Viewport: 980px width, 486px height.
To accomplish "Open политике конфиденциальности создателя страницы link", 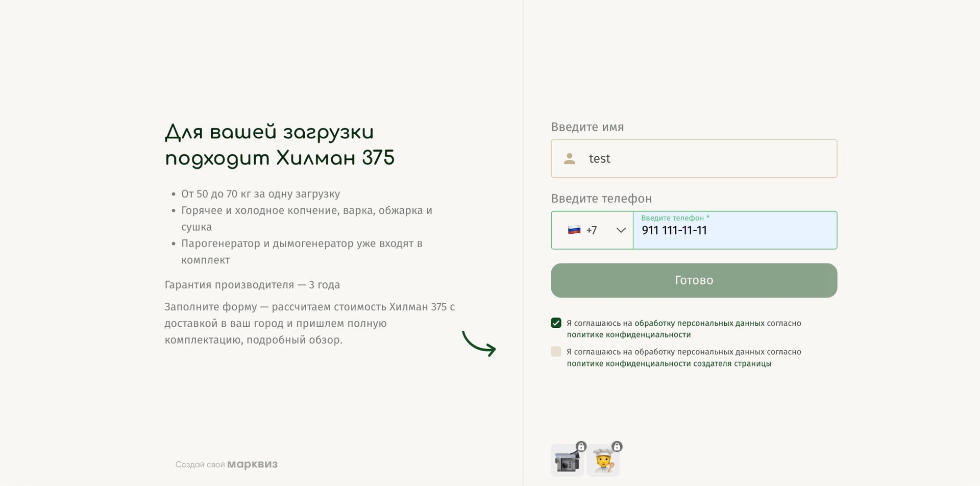I will coord(669,363).
